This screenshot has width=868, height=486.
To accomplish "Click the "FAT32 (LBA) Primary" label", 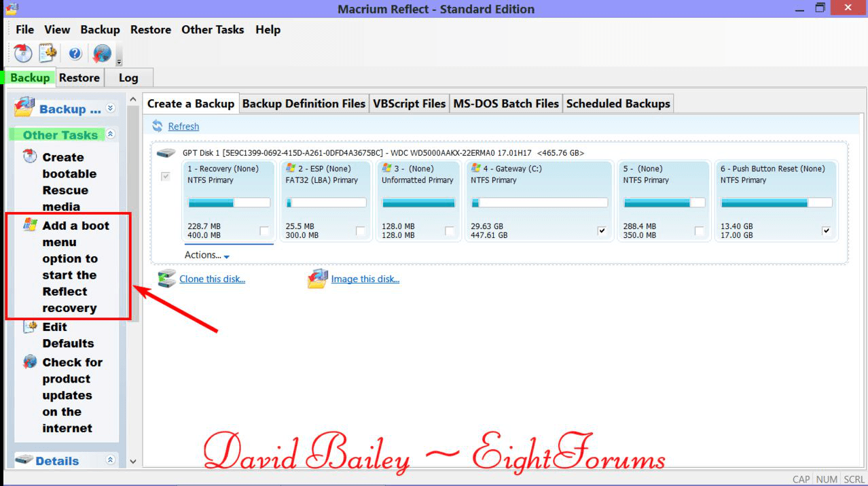I will 321,180.
